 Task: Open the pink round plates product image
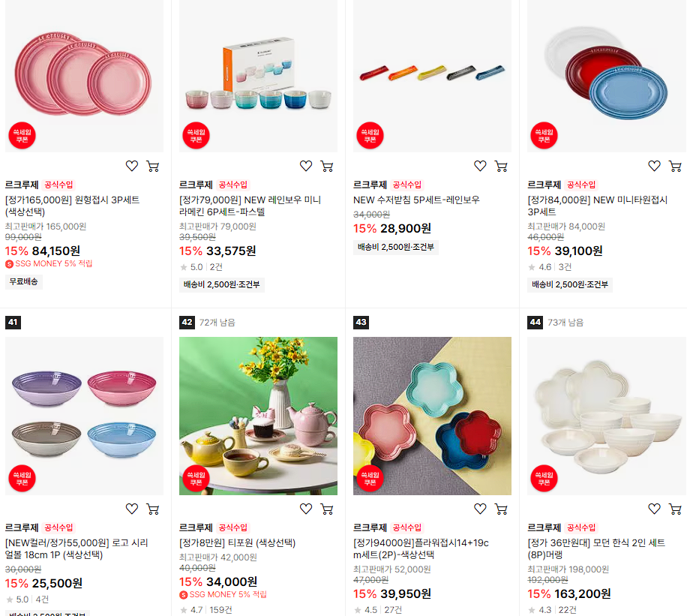click(x=84, y=76)
